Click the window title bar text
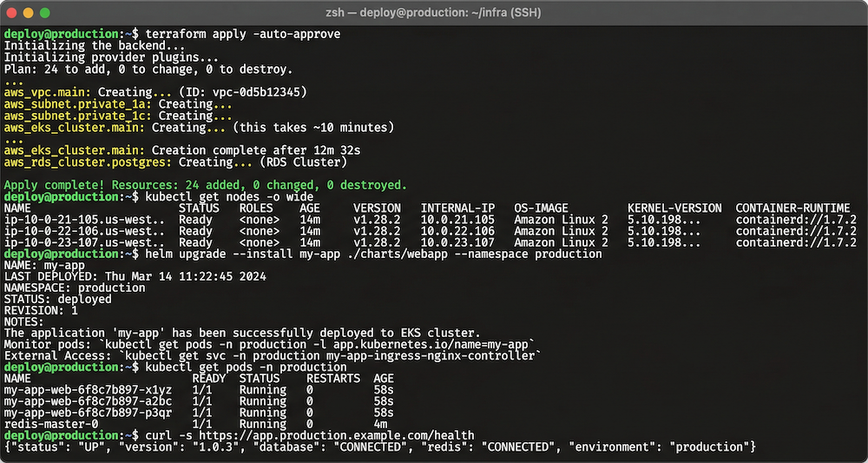Viewport: 868px width, 463px height. [433, 13]
